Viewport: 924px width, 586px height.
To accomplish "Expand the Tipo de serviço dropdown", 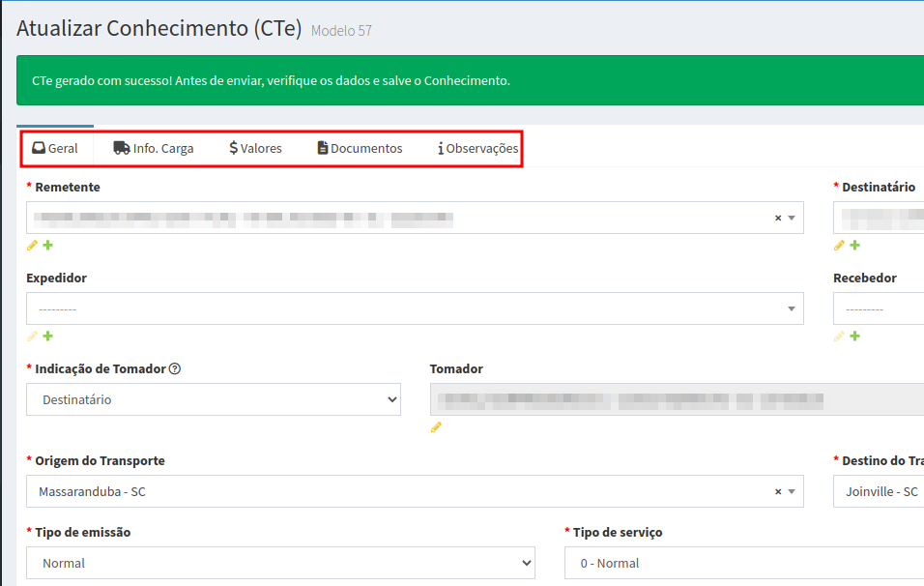I will pos(742,563).
